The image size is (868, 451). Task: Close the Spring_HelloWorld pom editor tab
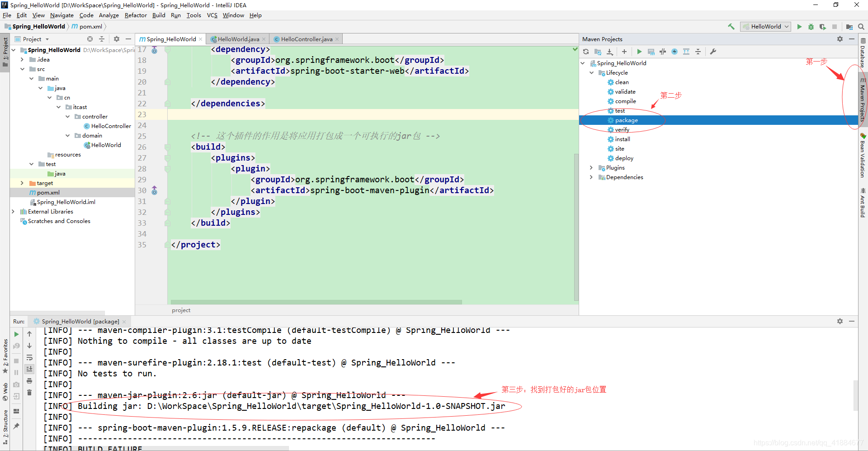click(201, 39)
